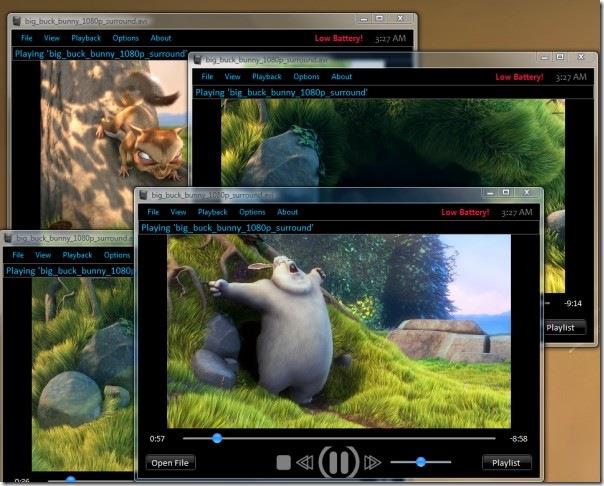Click the Low Battery! warning in the top-left window

[x=339, y=38]
